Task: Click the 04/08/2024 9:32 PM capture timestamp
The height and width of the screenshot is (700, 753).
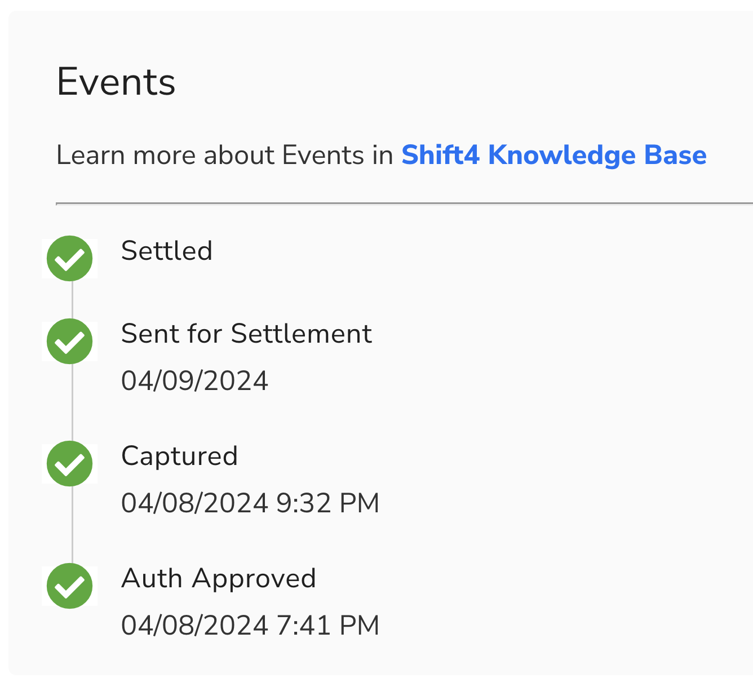Action: tap(250, 503)
